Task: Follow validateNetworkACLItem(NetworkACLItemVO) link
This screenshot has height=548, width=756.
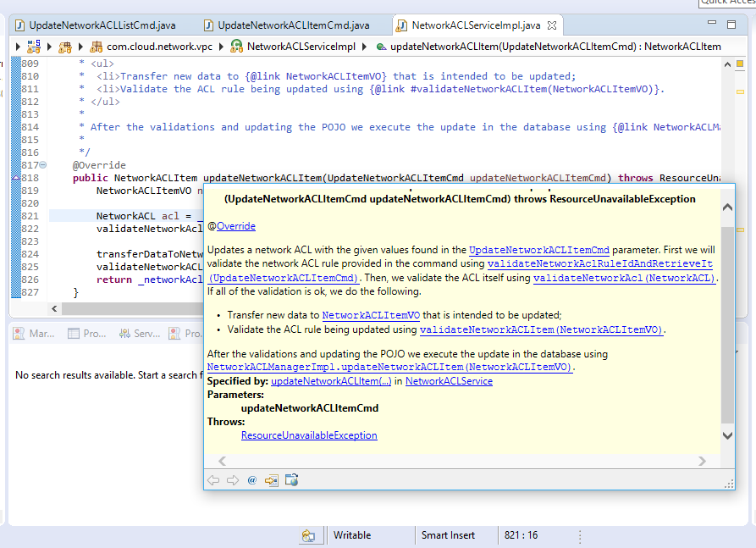Action: [x=542, y=329]
